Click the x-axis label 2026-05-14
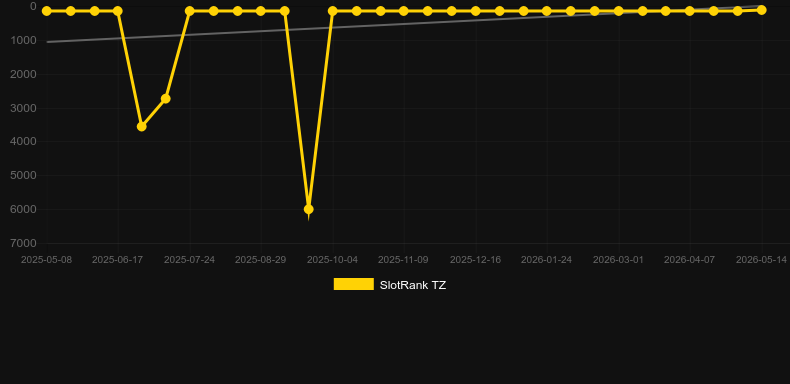The height and width of the screenshot is (384, 790). pos(761,260)
